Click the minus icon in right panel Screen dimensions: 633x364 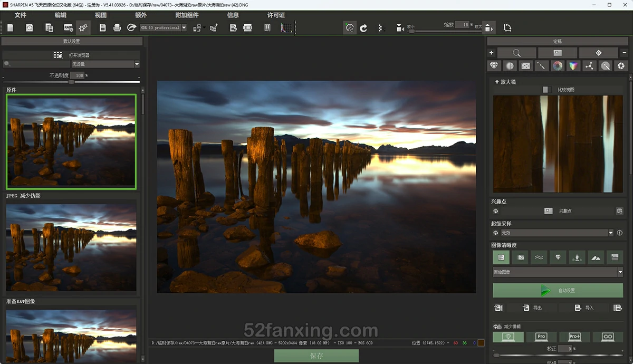coord(625,53)
